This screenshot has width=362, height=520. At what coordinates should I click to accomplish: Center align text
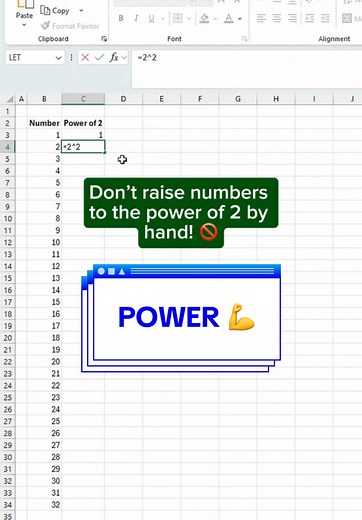(277, 18)
